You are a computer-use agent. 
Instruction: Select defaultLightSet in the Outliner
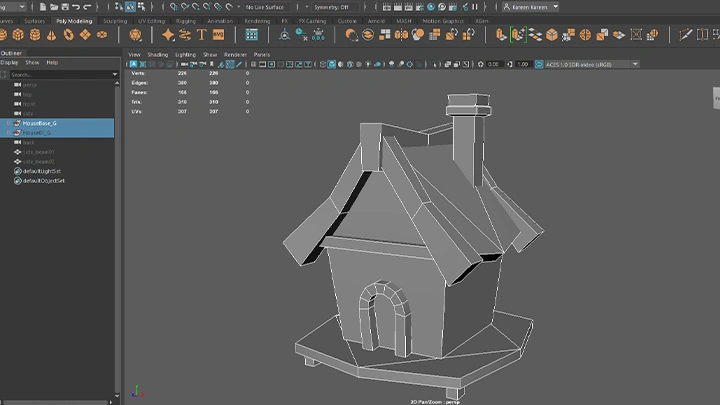[x=43, y=171]
